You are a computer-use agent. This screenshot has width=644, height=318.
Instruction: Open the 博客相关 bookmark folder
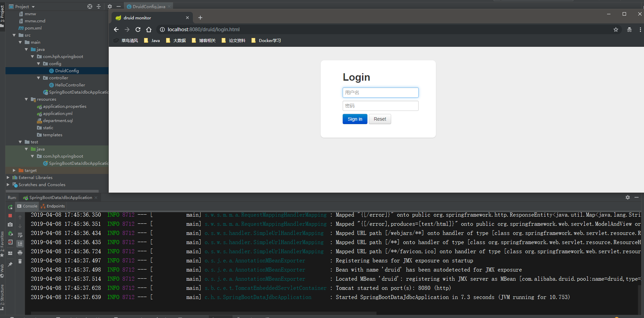pyautogui.click(x=204, y=40)
